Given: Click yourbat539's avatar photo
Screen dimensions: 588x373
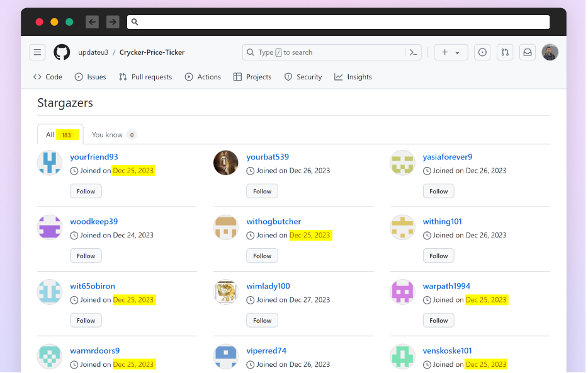Looking at the screenshot, I should pyautogui.click(x=226, y=163).
